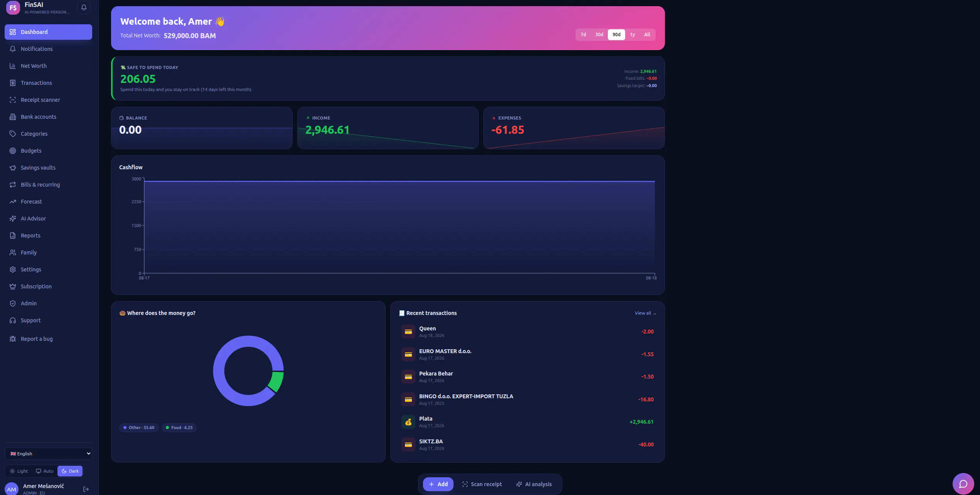Open the Budgets page
The image size is (980, 495).
(48, 151)
